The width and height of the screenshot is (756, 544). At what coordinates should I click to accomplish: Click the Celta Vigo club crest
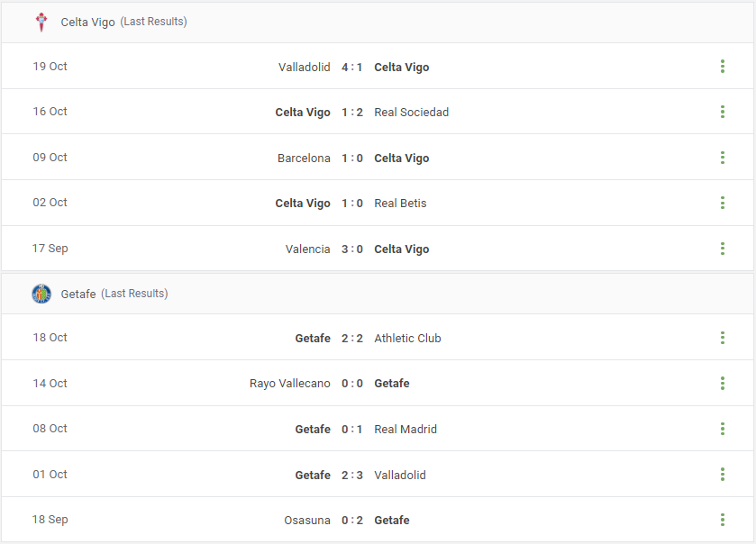[x=41, y=23]
